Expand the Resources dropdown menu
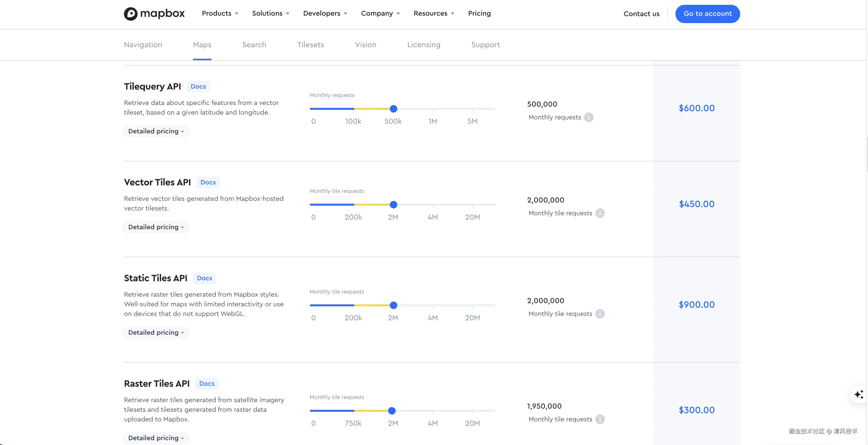The width and height of the screenshot is (868, 445). pyautogui.click(x=434, y=13)
